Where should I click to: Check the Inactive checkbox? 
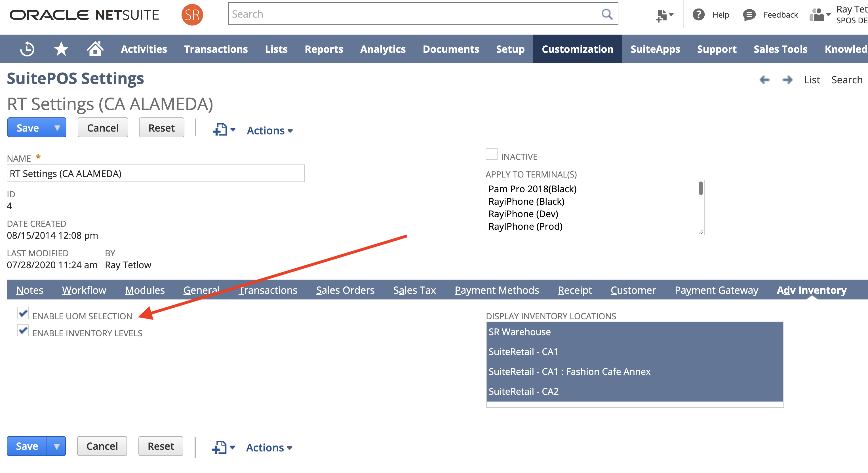491,154
